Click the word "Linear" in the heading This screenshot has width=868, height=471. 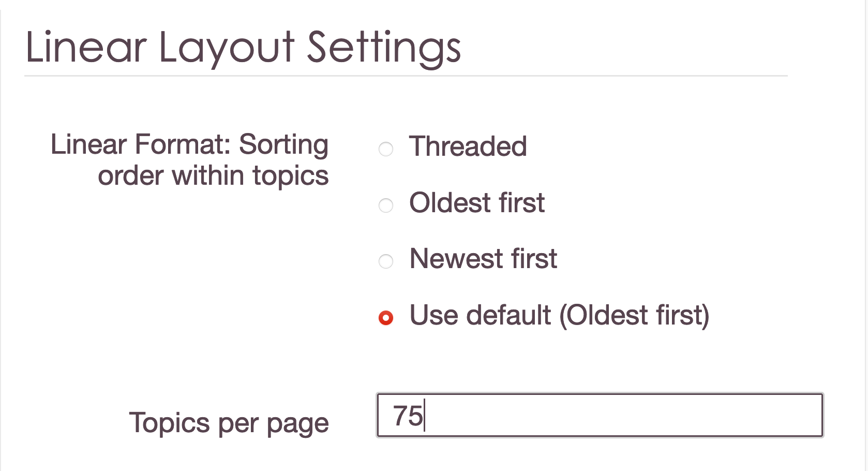click(x=86, y=48)
